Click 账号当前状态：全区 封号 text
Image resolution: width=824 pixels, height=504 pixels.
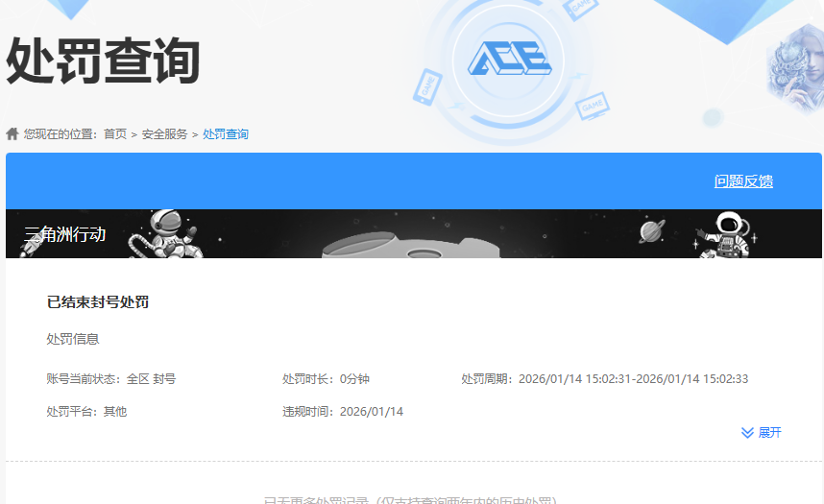pyautogui.click(x=110, y=379)
